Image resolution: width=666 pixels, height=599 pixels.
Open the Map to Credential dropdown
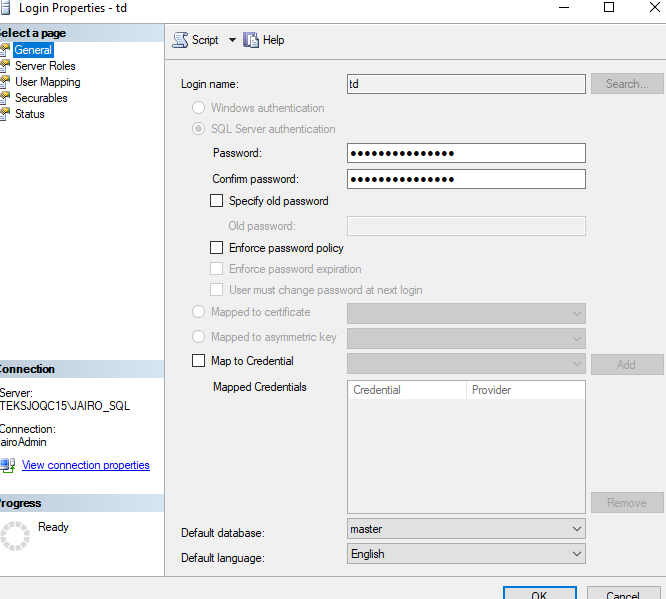tap(576, 364)
